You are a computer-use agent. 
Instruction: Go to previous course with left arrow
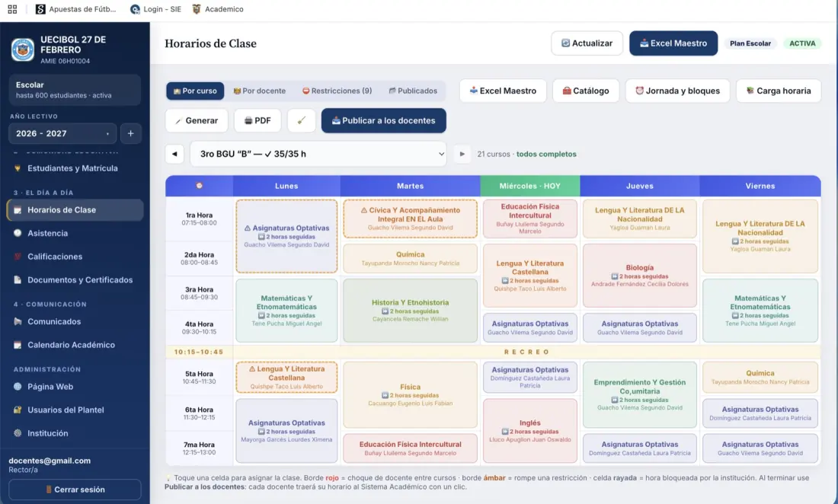(x=174, y=154)
